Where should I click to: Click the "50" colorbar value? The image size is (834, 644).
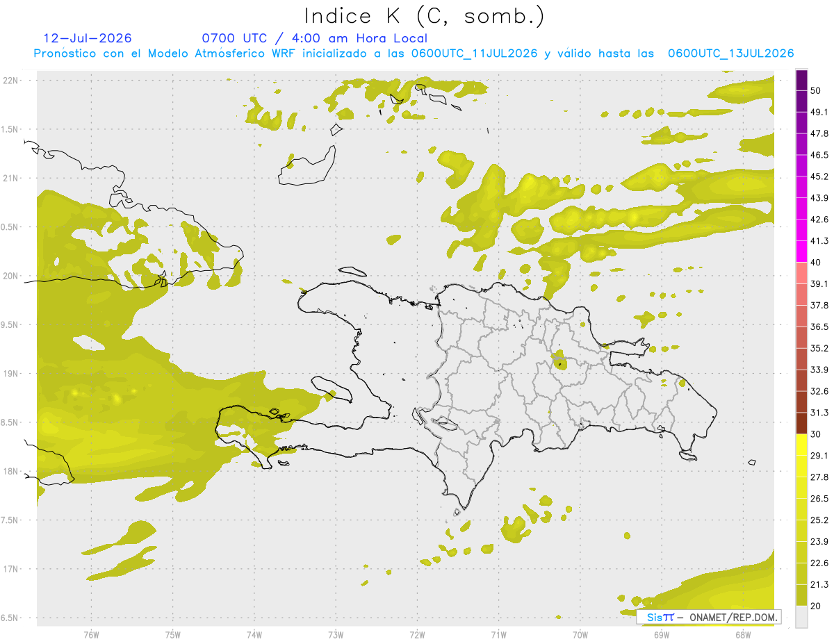816,90
